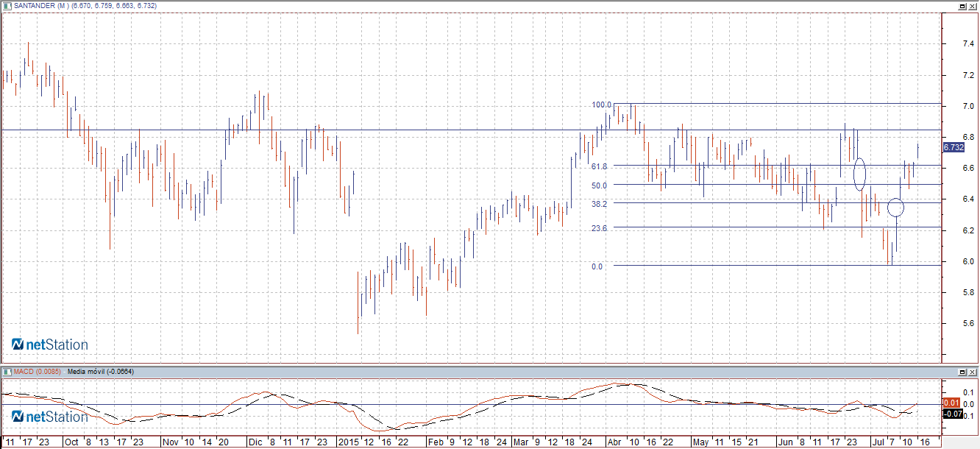Click the 6.732 current price tag
This screenshot has width=980, height=449.
click(x=954, y=147)
